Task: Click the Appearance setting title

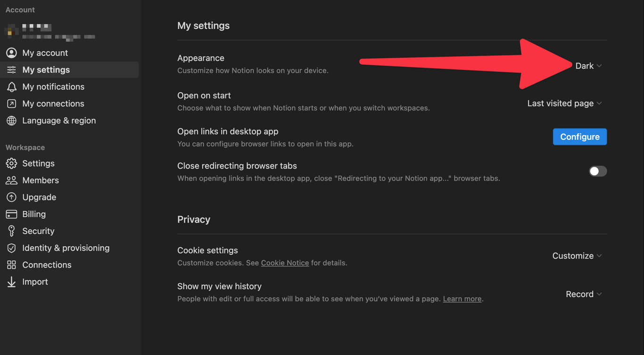Action: coord(201,58)
